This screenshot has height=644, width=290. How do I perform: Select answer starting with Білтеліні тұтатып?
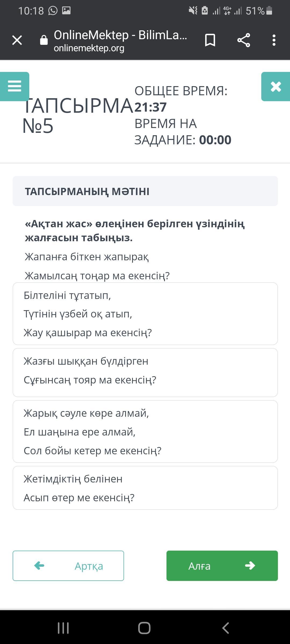pyautogui.click(x=145, y=314)
